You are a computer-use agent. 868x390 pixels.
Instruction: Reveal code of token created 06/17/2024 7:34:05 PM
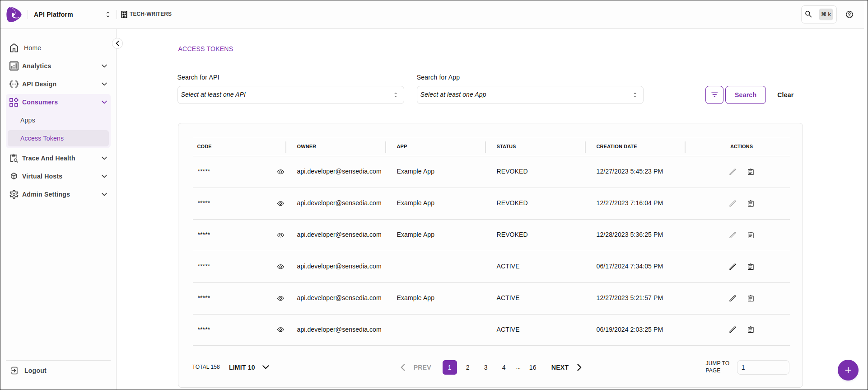[280, 267]
